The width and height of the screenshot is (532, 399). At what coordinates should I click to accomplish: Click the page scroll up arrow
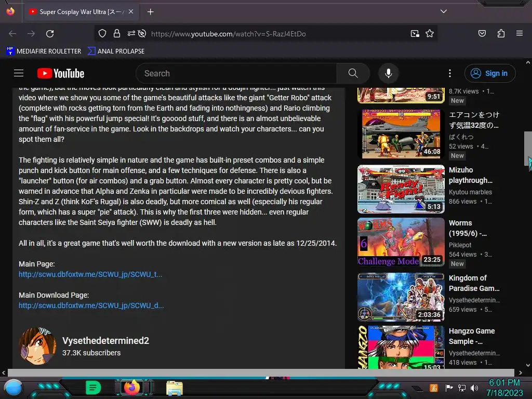(x=528, y=62)
